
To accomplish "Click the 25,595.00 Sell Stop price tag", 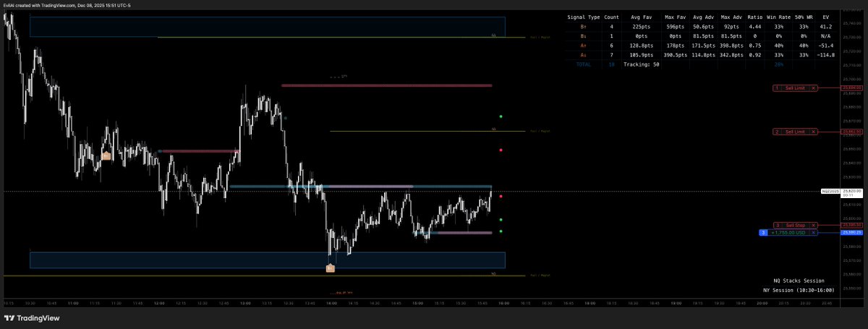I will (851, 226).
